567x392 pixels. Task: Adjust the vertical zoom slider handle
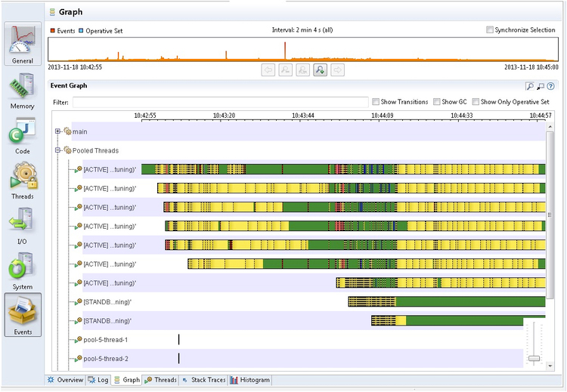click(x=534, y=359)
